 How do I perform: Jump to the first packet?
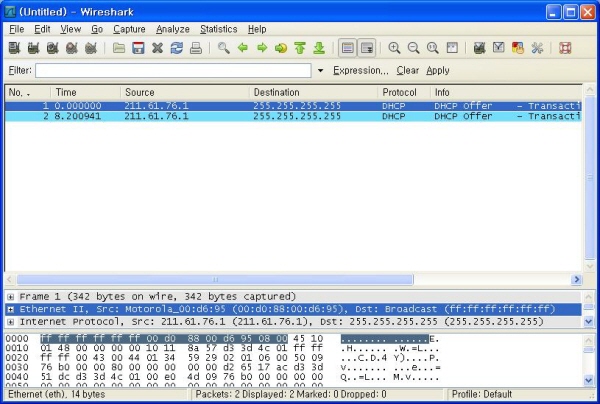point(300,48)
